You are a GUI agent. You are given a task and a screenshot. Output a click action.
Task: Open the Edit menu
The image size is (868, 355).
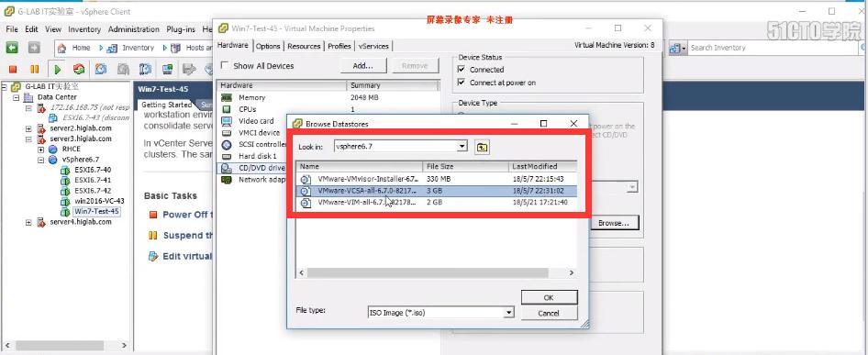pos(31,29)
